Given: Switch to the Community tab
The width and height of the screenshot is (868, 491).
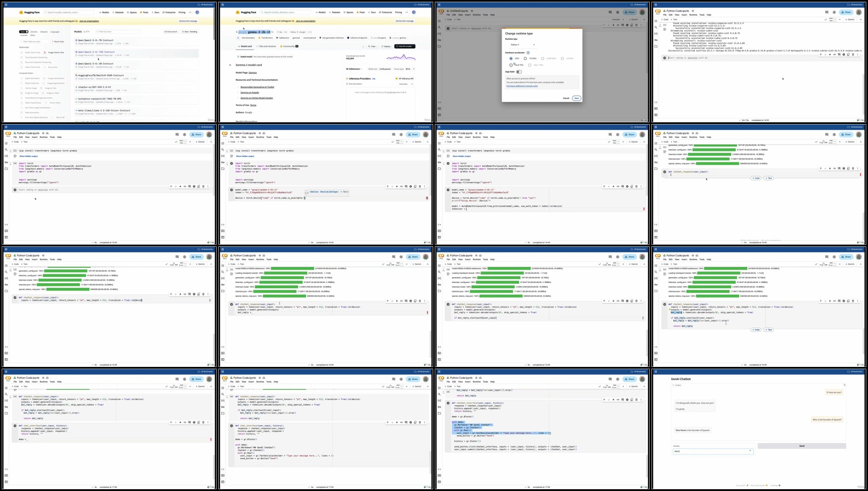Looking at the screenshot, I should pyautogui.click(x=289, y=46).
